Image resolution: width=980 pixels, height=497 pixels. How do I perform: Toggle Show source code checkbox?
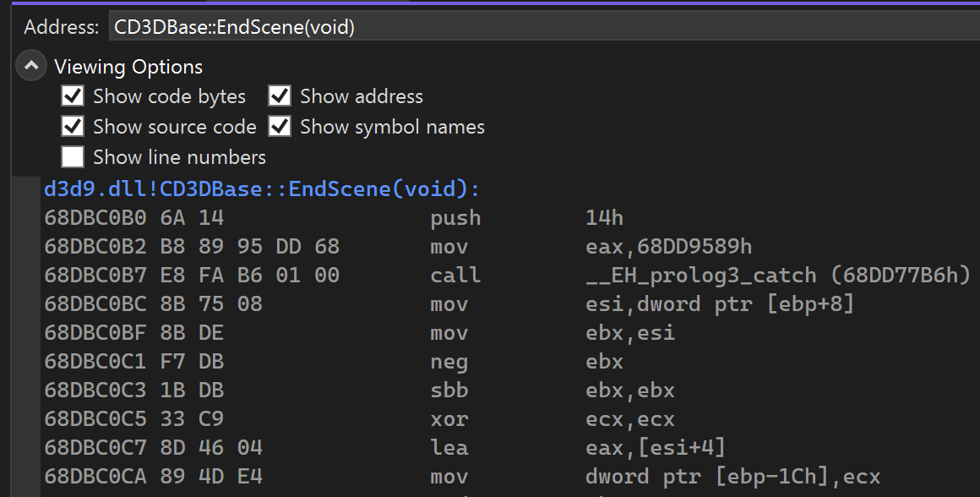[73, 126]
